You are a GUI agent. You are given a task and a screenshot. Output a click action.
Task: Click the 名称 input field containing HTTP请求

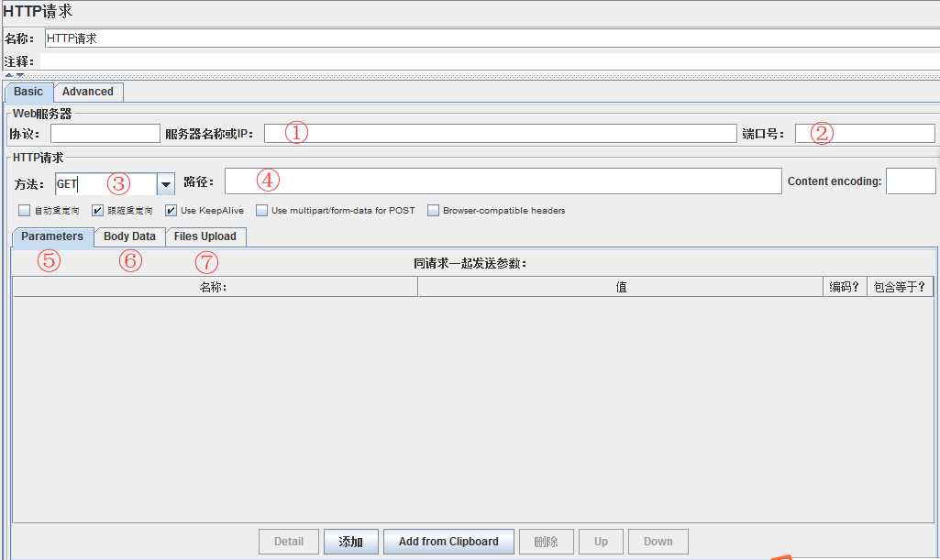(492, 38)
